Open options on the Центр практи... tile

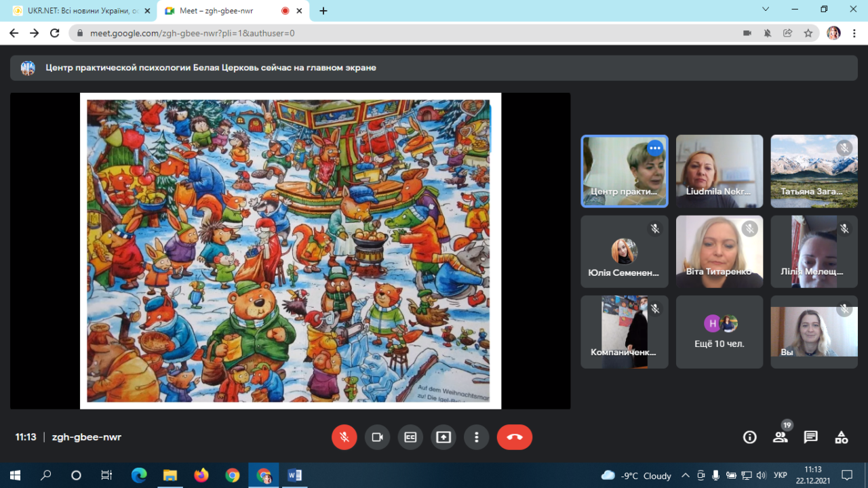pos(654,148)
